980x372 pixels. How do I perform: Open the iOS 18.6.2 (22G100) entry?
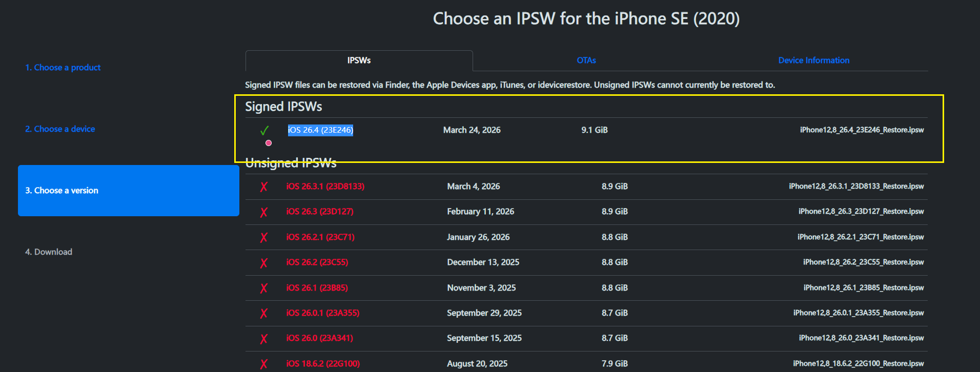[323, 364]
